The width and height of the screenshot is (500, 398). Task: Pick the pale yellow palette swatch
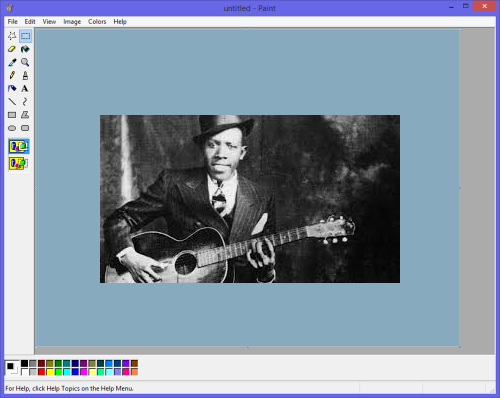click(92, 372)
